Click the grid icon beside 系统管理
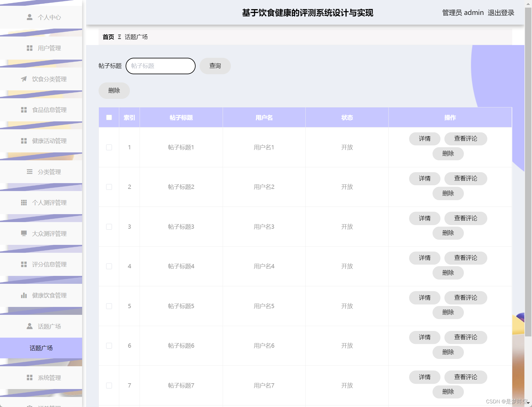This screenshot has height=407, width=532. (x=30, y=377)
